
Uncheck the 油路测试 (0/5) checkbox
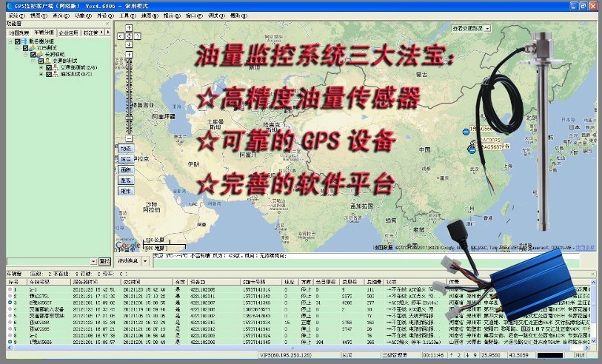click(x=49, y=74)
